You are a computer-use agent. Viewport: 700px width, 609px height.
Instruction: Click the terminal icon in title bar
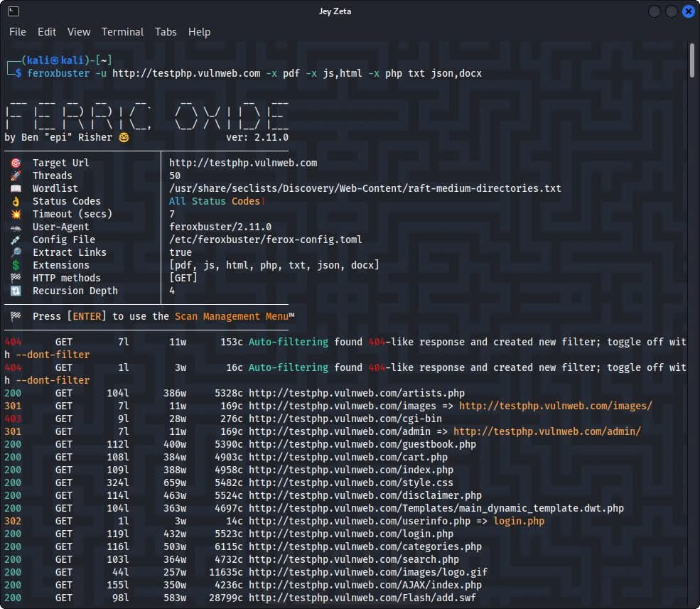point(14,11)
